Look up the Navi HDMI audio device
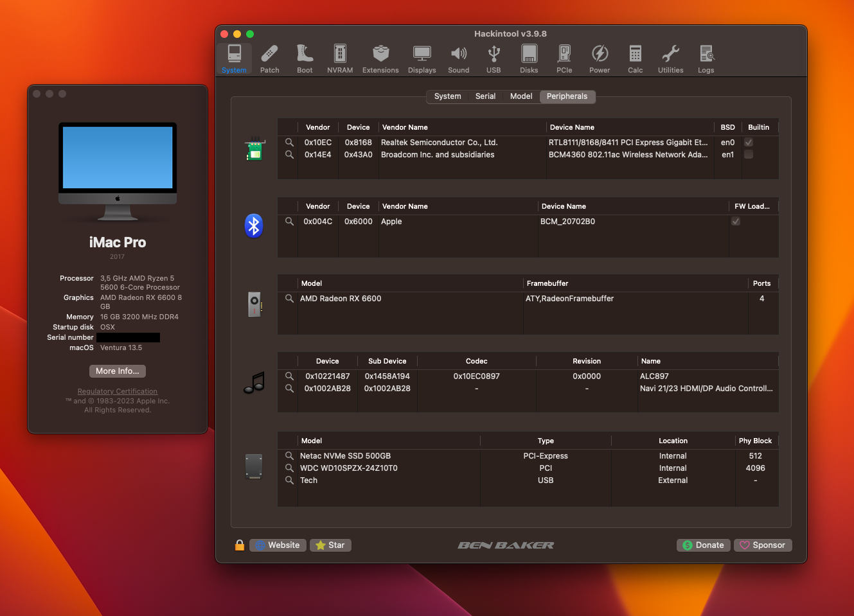This screenshot has height=616, width=854. coord(289,389)
